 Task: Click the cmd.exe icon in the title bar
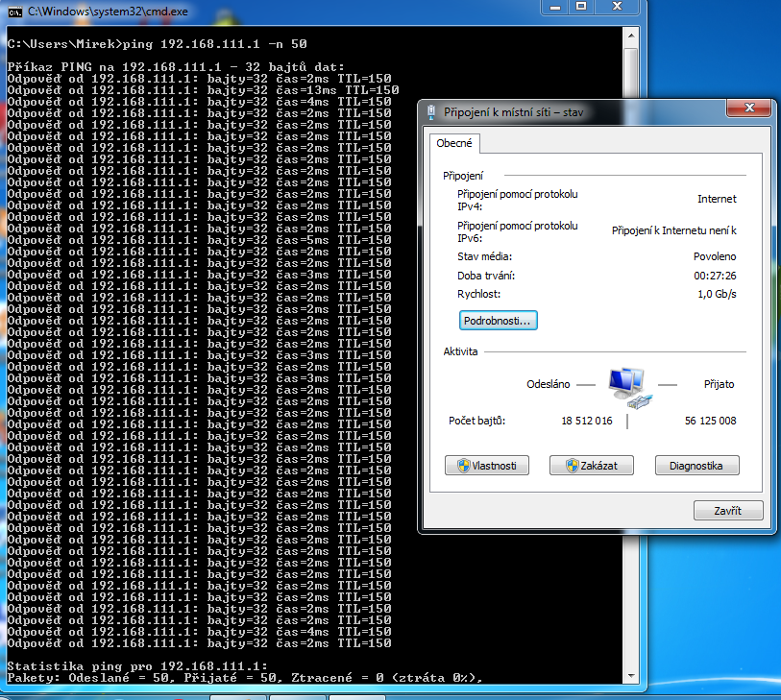click(x=14, y=10)
